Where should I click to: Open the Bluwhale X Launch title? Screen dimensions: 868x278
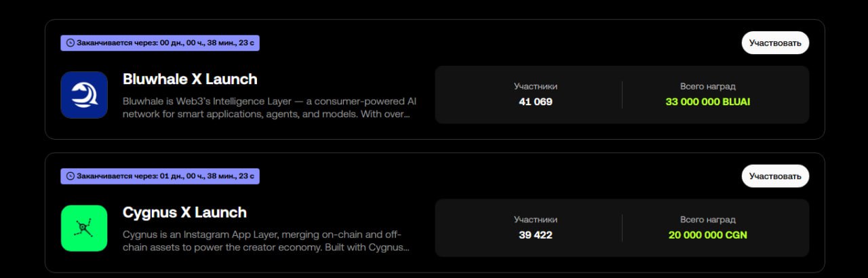190,79
